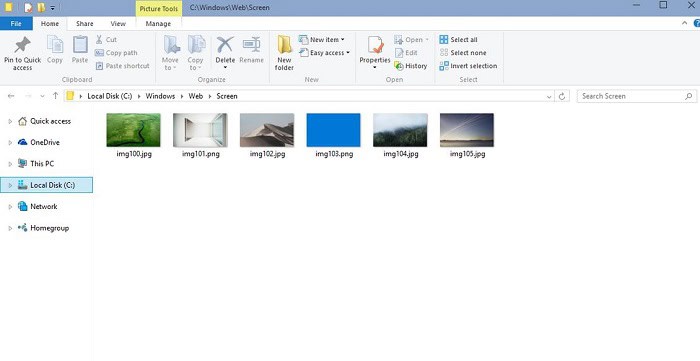Refresh the folder view
Screen dimensions: 700x361
click(562, 96)
